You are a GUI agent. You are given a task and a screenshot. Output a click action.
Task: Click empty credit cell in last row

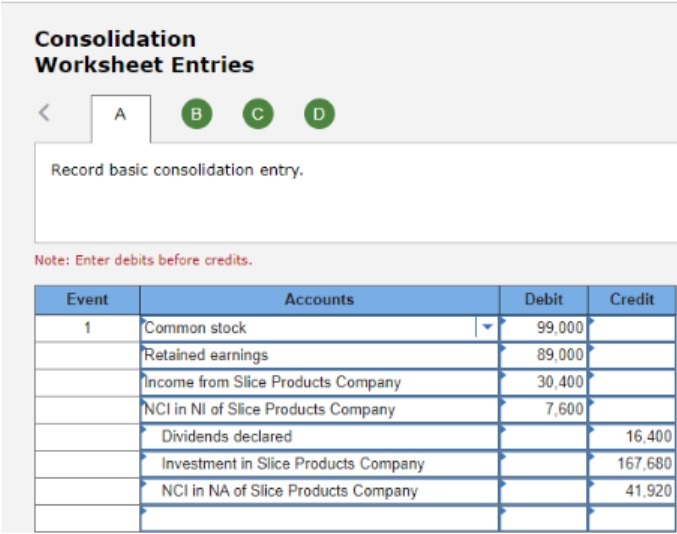pyautogui.click(x=633, y=518)
